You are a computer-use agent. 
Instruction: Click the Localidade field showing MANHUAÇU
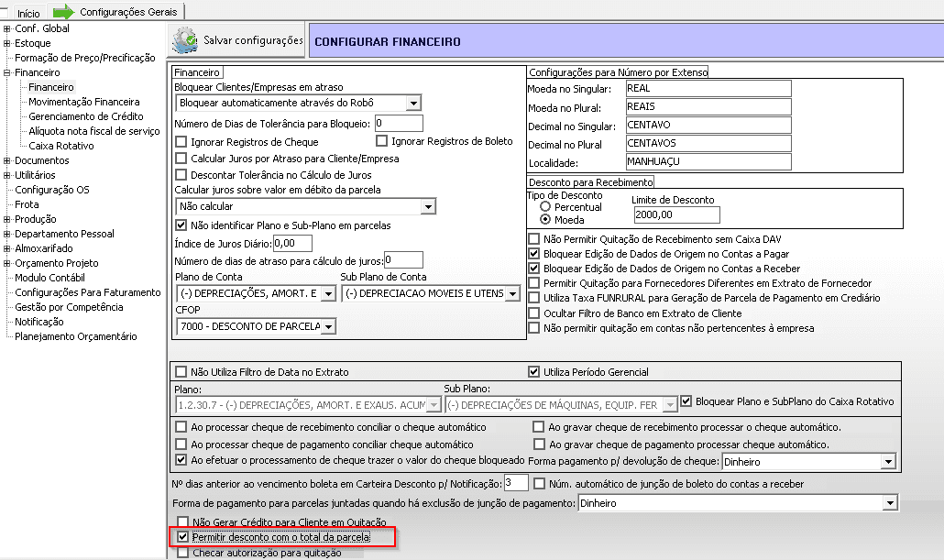pos(708,162)
